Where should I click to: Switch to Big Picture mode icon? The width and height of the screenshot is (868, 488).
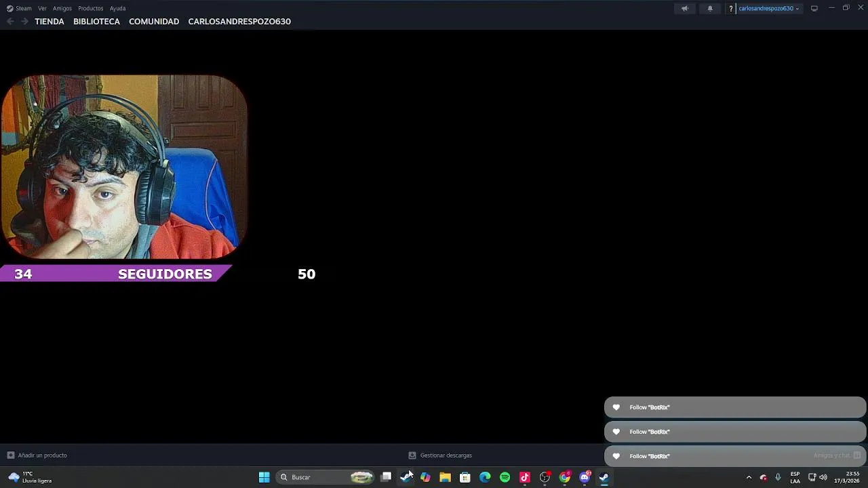click(x=814, y=8)
